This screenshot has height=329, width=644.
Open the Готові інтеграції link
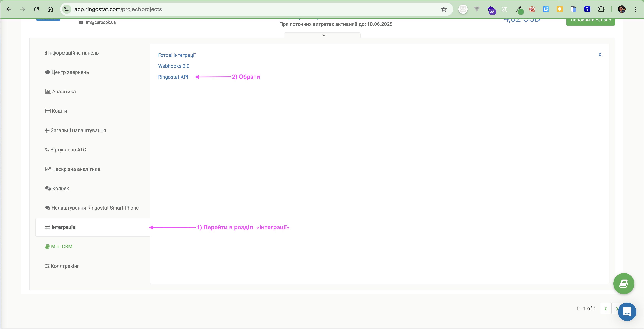tap(177, 55)
